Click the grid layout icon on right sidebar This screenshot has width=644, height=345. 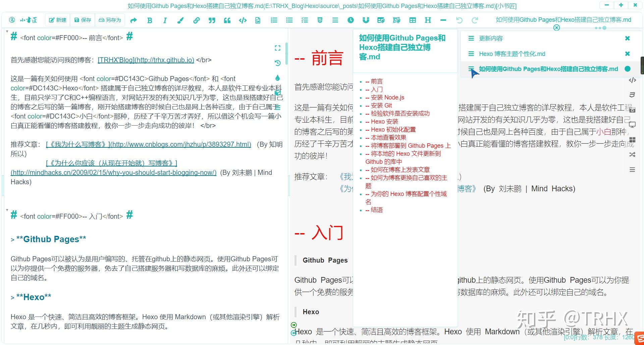632,140
